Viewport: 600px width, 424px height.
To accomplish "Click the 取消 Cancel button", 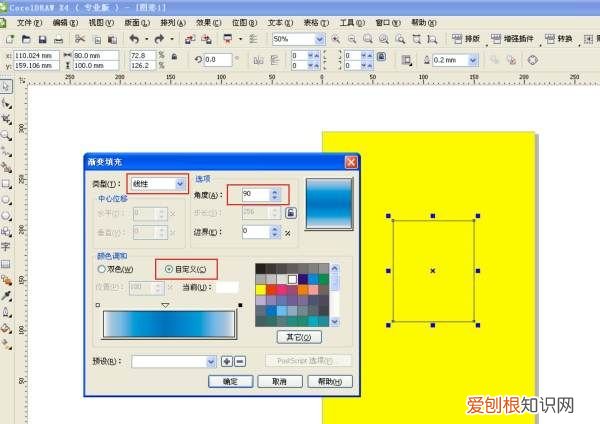I will [x=280, y=382].
